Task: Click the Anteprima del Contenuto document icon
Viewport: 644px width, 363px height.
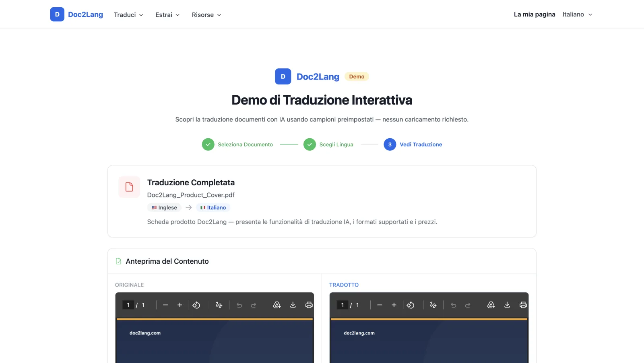Action: 118,261
